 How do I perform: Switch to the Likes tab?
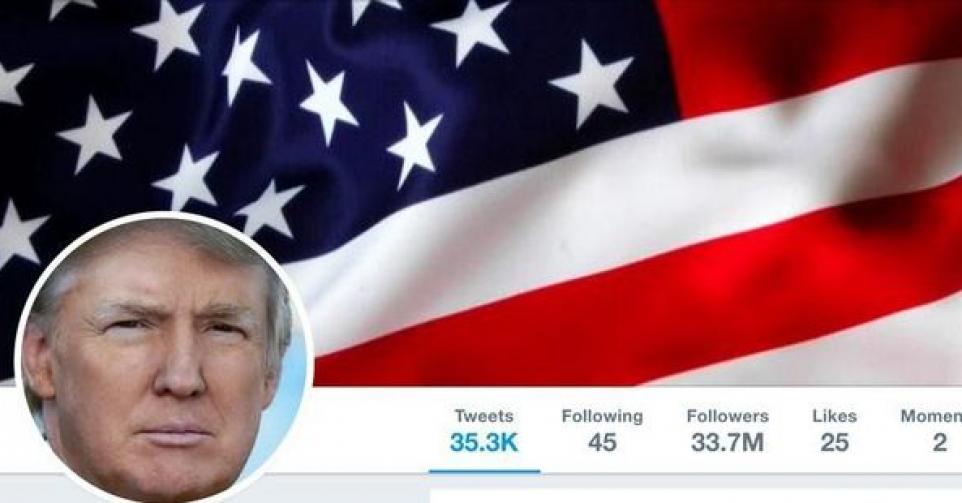pyautogui.click(x=834, y=416)
